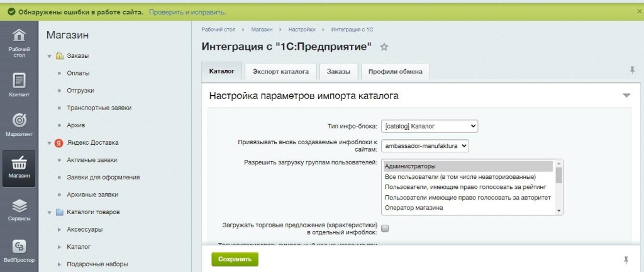Open the Сервисы sidebar section
Screen dimensions: 644x272
[19, 210]
